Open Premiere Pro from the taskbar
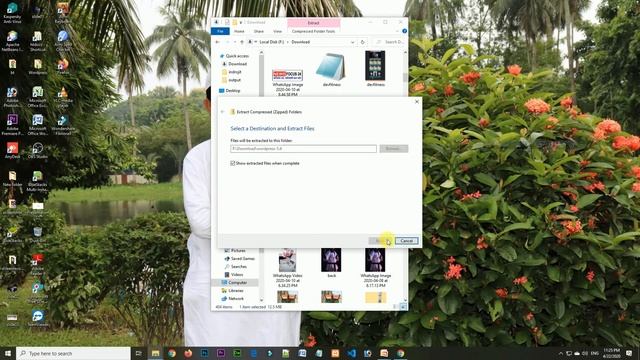This screenshot has width=640, height=360. 221,353
